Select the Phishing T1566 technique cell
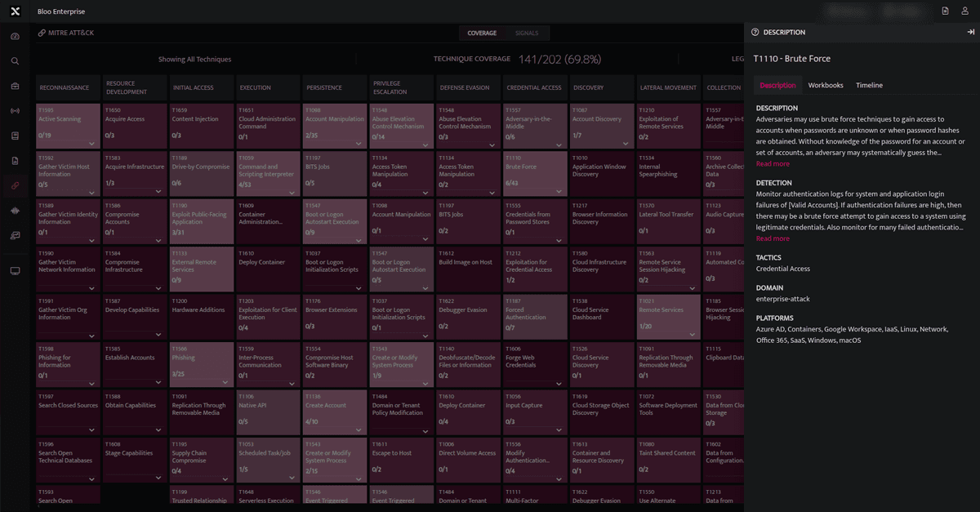 click(200, 363)
